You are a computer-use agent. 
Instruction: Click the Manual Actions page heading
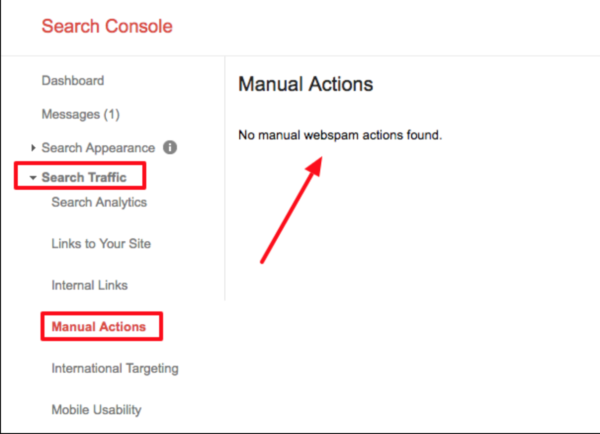[x=305, y=84]
